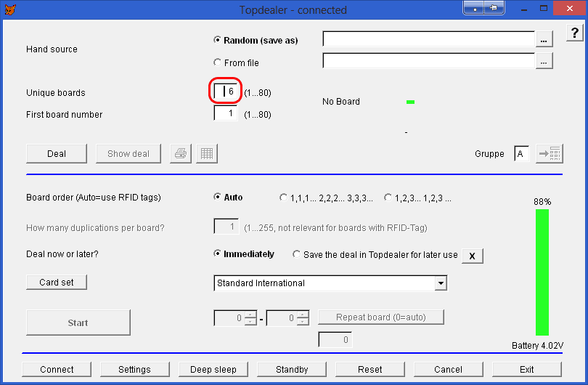Click Repeat board (0=auto) button
Image resolution: width=588 pixels, height=385 pixels.
click(x=381, y=317)
